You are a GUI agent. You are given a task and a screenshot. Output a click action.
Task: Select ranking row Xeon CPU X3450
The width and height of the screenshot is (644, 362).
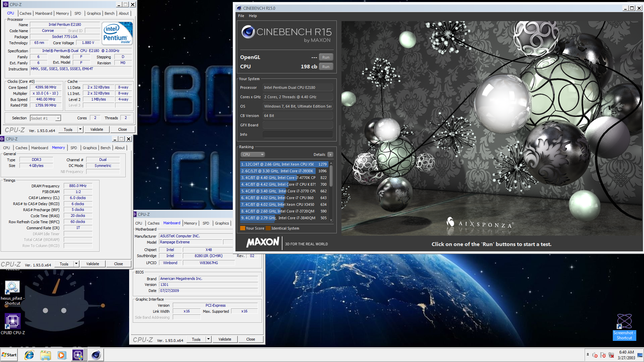click(x=284, y=204)
